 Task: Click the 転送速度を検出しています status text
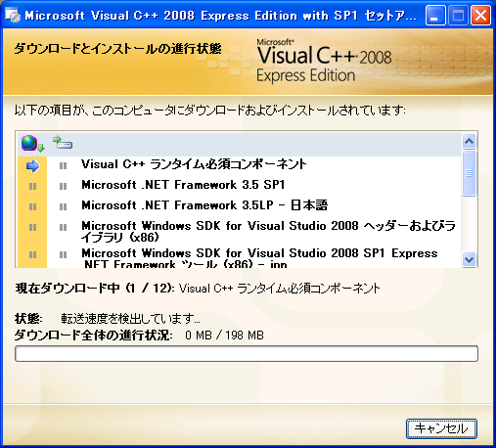click(x=130, y=318)
